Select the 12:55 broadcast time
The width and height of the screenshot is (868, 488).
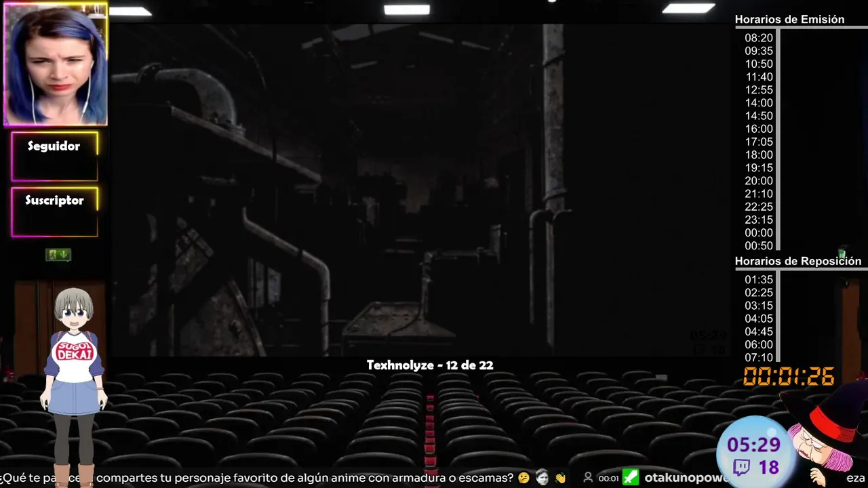point(759,89)
